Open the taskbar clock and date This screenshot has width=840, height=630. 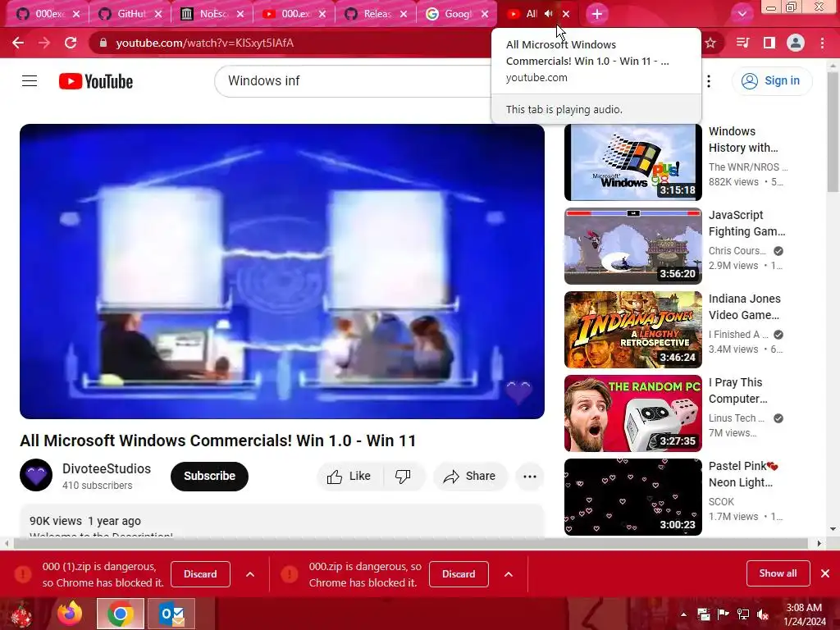(805, 614)
